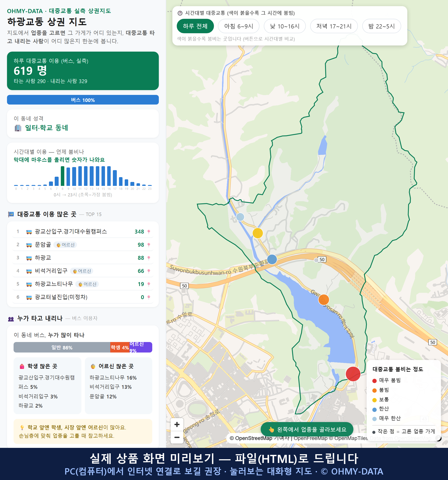
Task: Click the 7시 bar in hourly chart
Action: click(56, 181)
